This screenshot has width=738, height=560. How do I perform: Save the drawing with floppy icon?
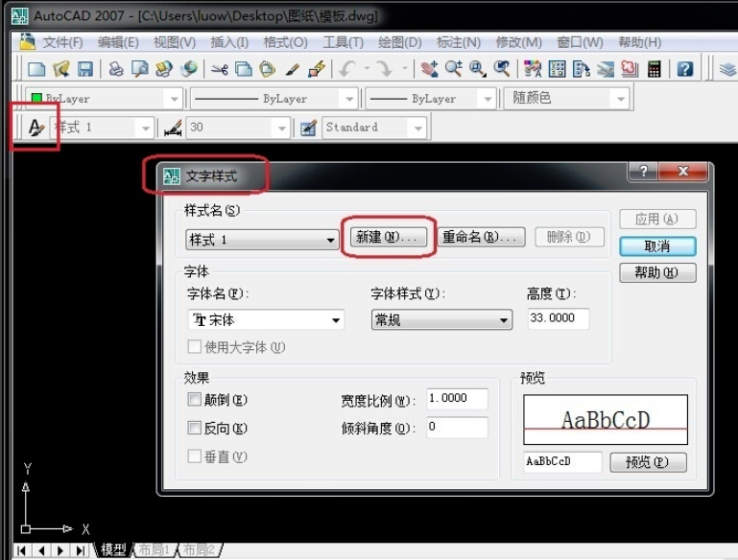85,70
